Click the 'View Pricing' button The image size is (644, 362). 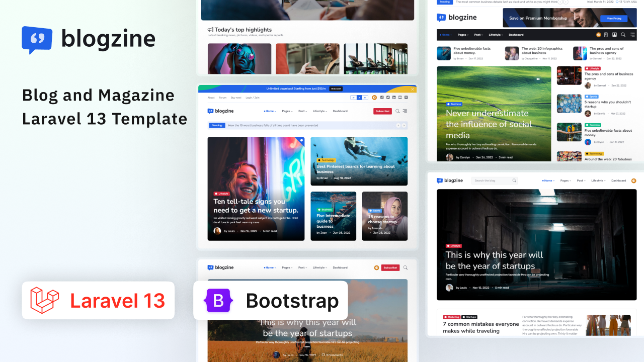click(x=614, y=18)
